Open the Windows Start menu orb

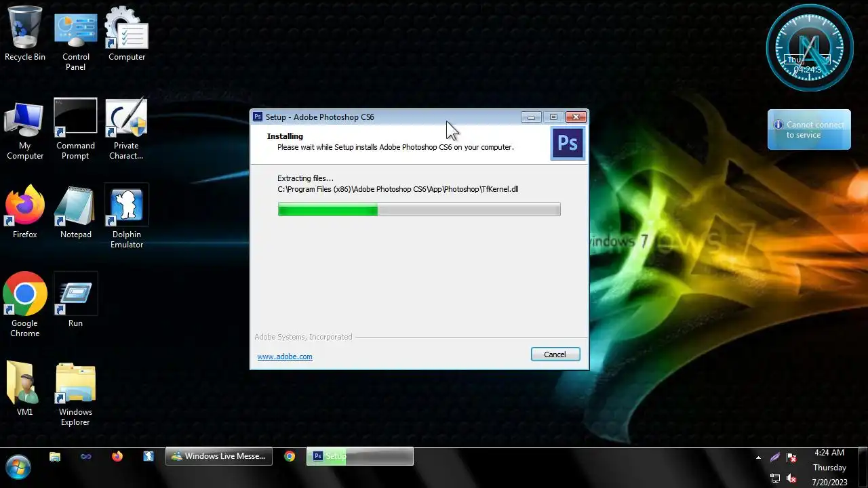pyautogui.click(x=18, y=468)
